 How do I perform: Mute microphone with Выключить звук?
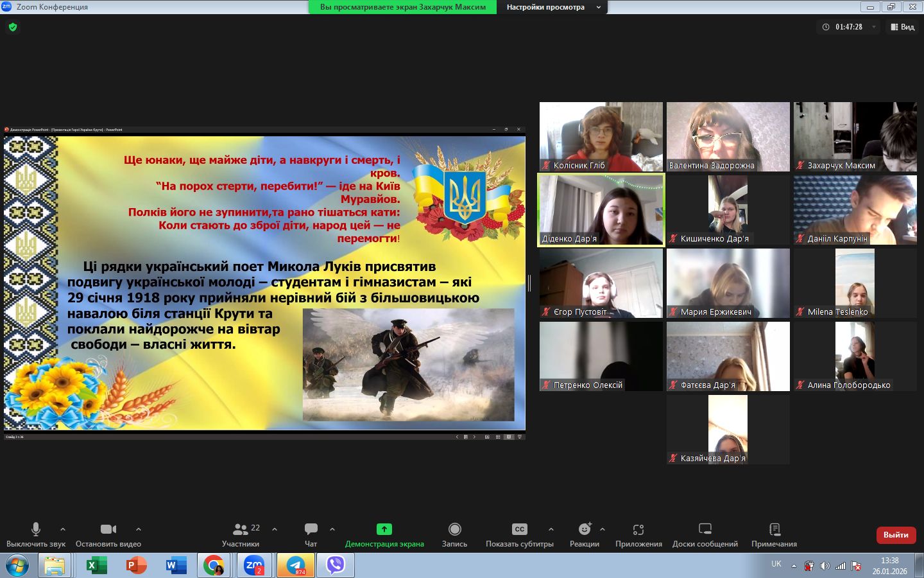point(36,534)
